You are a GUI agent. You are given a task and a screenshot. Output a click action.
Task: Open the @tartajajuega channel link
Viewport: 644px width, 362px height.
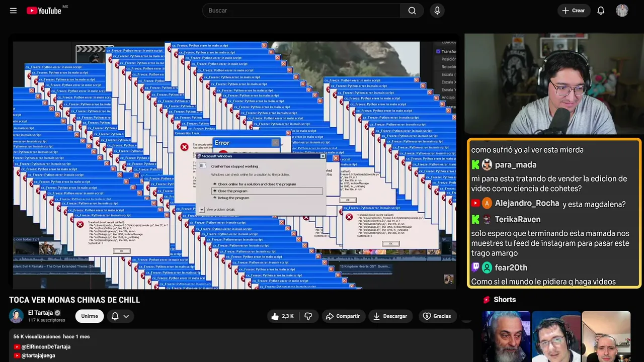pos(35,355)
